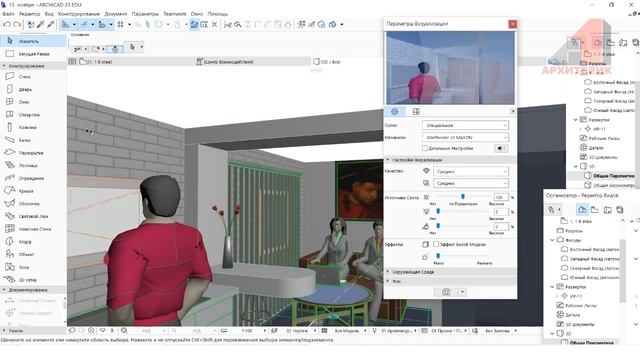Open the Конструирование menu
This screenshot has height=360, width=640.
[x=79, y=14]
